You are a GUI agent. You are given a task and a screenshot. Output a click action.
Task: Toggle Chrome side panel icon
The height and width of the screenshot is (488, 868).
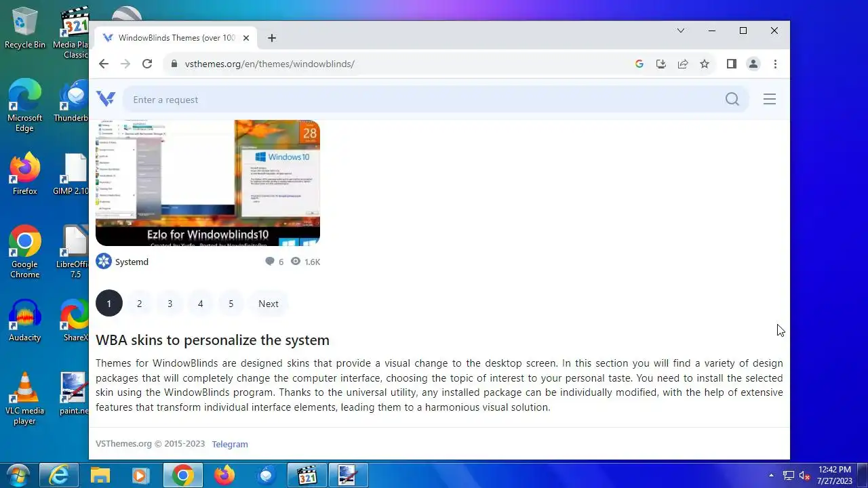pyautogui.click(x=731, y=64)
